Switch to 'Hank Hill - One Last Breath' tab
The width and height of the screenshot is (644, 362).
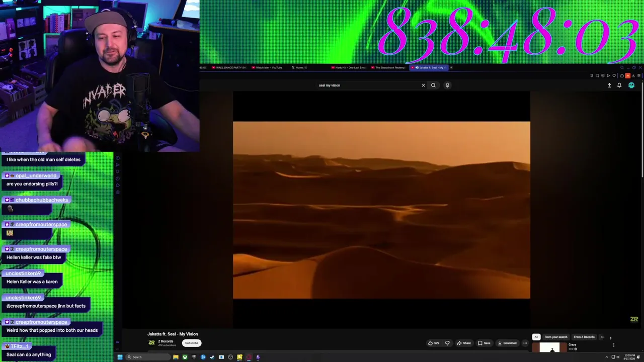pos(348,67)
